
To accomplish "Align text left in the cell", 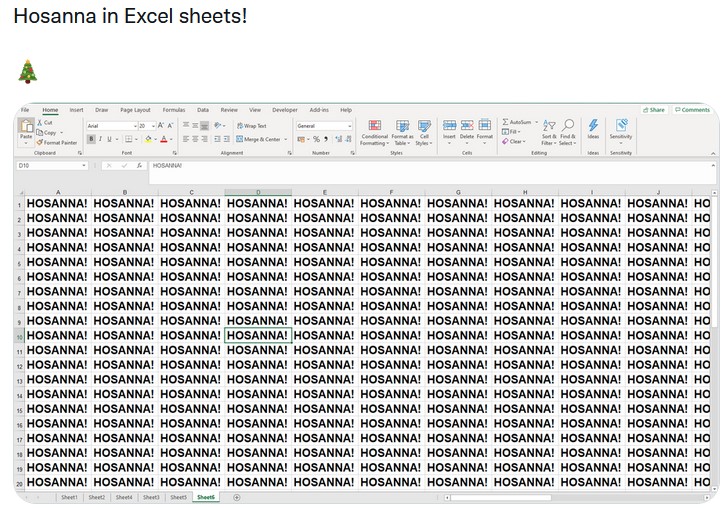I will (186, 139).
